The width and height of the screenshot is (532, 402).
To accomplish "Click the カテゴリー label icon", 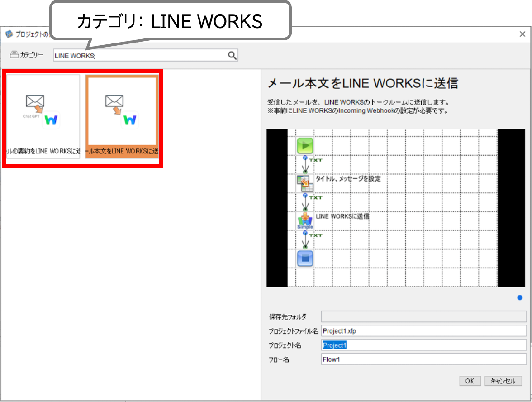I will [14, 55].
